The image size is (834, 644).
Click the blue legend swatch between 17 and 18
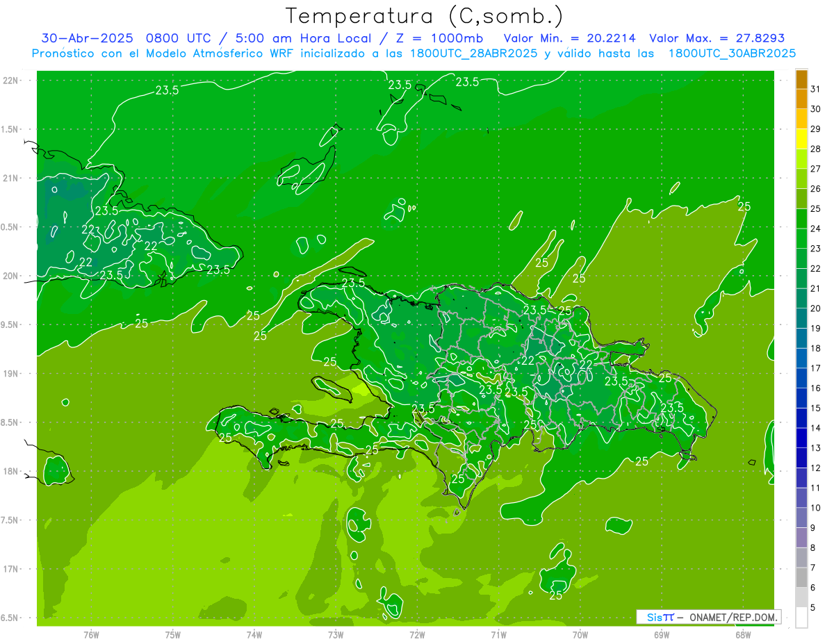click(x=801, y=358)
